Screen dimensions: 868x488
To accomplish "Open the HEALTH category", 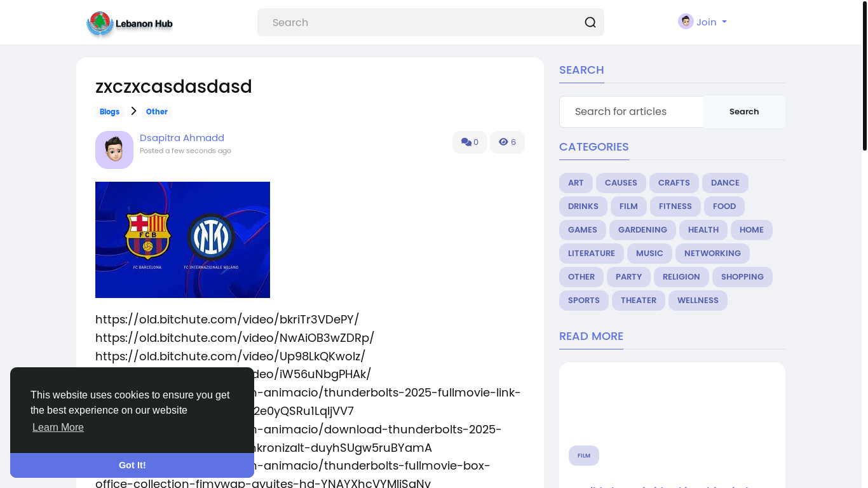I will (x=703, y=230).
